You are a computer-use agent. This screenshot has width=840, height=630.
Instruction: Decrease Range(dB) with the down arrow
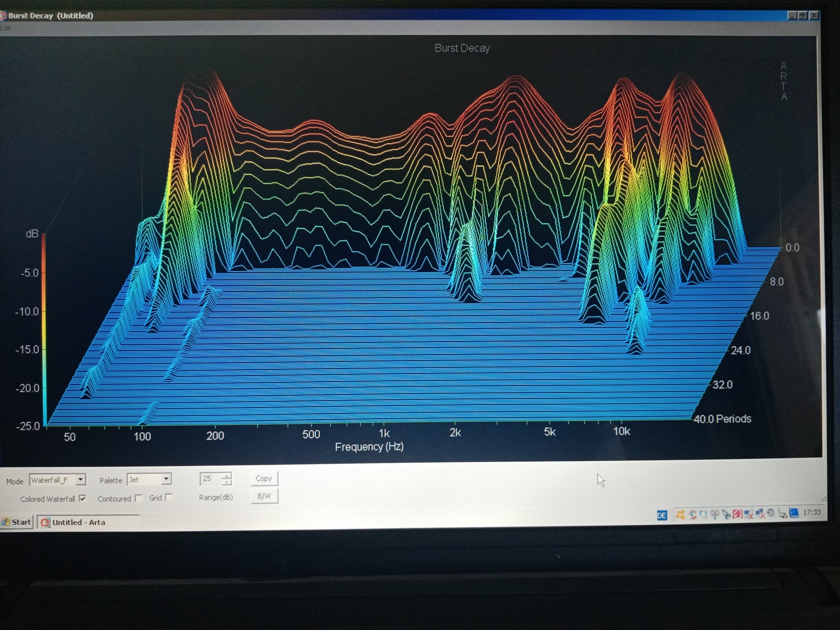(x=226, y=481)
